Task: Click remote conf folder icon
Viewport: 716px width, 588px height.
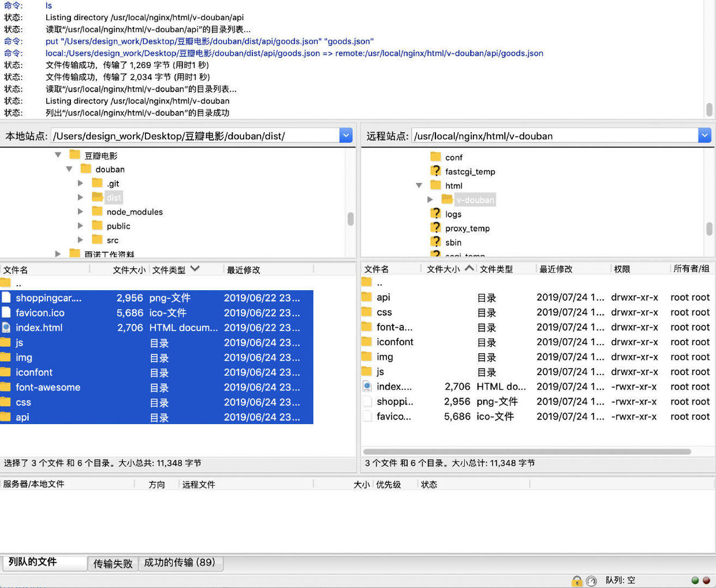Action: click(x=436, y=156)
